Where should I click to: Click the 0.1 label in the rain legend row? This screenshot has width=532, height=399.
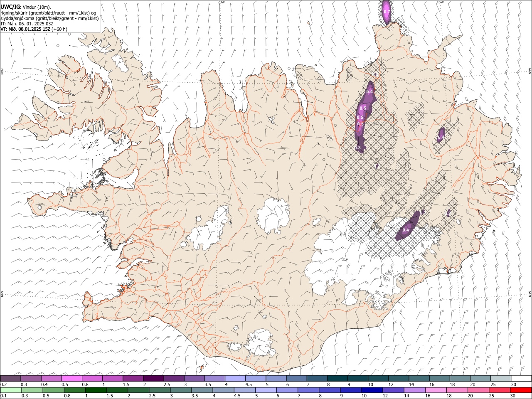3,396
